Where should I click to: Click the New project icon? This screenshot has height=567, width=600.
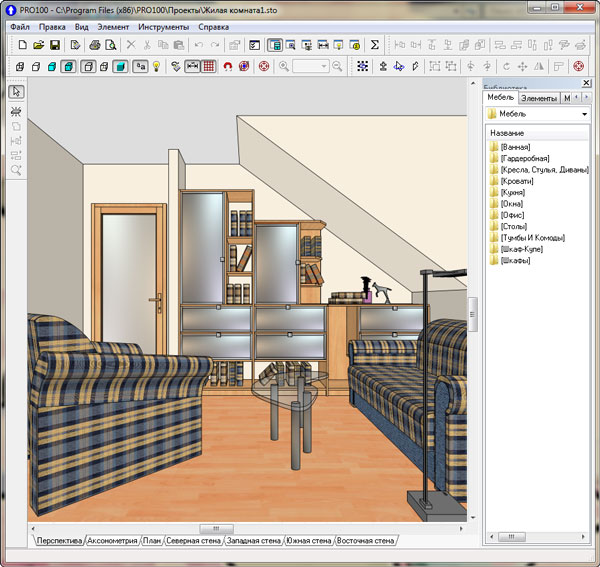[x=22, y=45]
